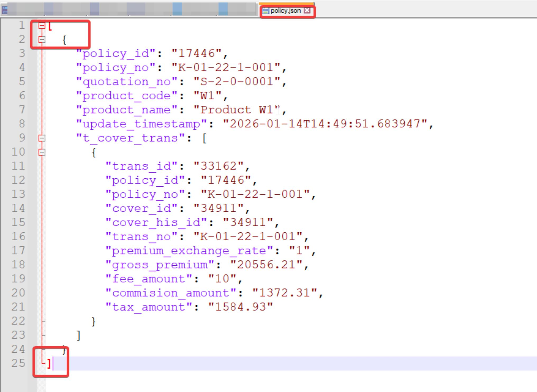Close the policy.json tab
The height and width of the screenshot is (392, 537).
tap(307, 11)
